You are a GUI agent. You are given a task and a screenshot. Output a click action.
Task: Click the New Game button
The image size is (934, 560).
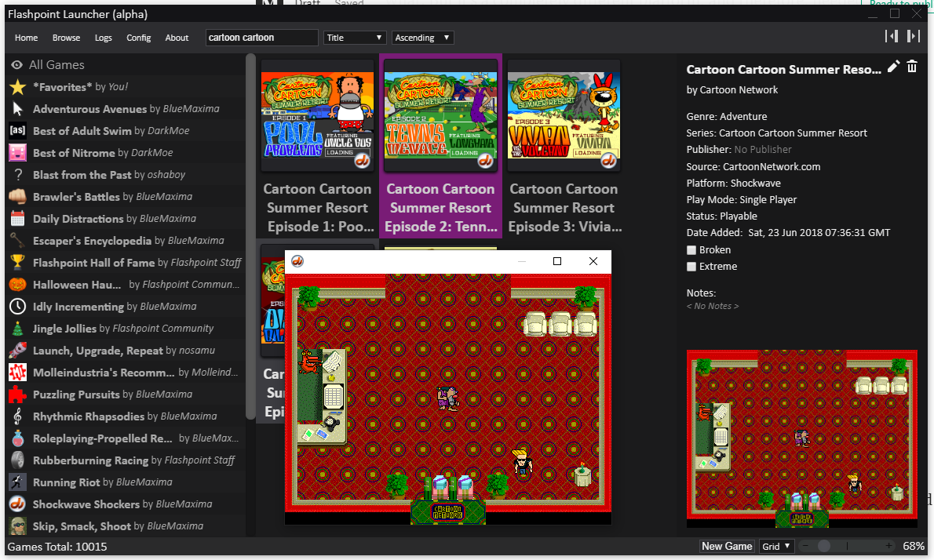pos(727,546)
